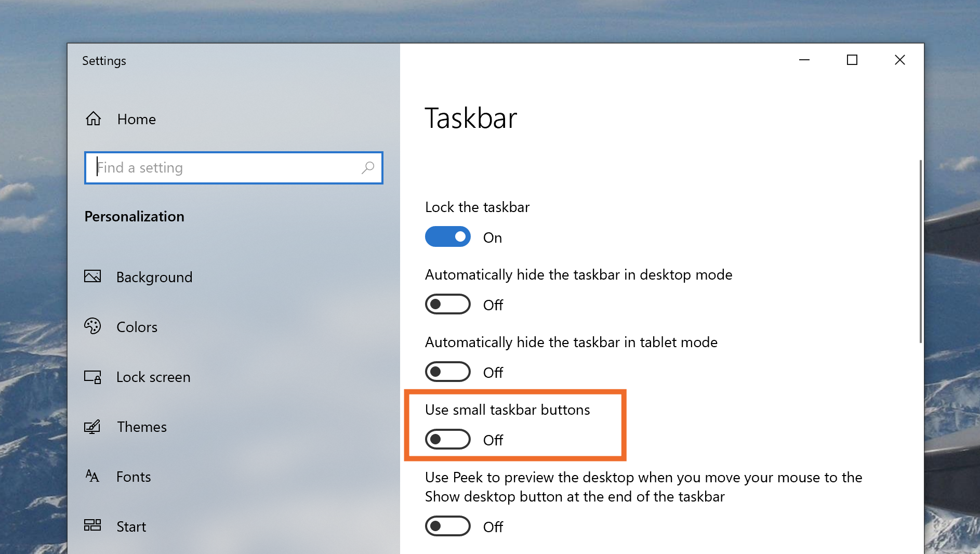
Task: Click the magnifier search icon
Action: click(368, 167)
